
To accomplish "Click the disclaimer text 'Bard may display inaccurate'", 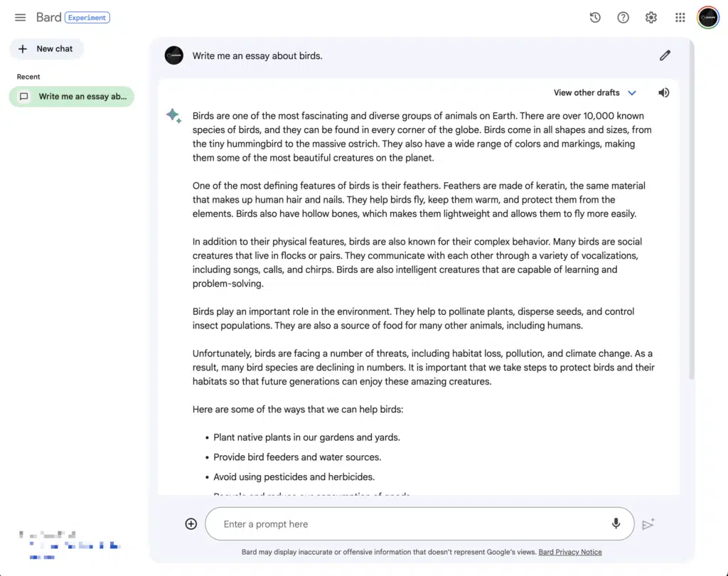I will tap(389, 552).
